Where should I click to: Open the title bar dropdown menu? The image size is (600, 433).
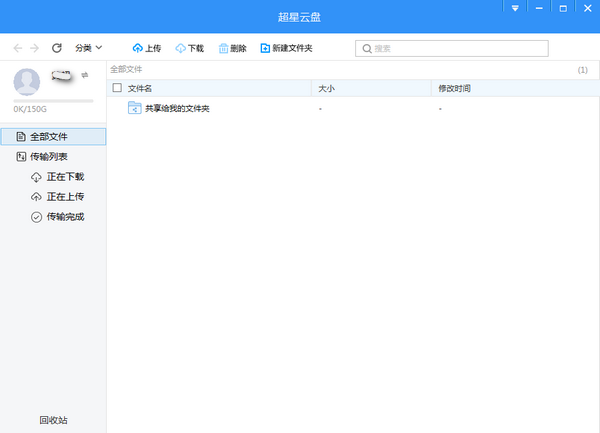515,9
